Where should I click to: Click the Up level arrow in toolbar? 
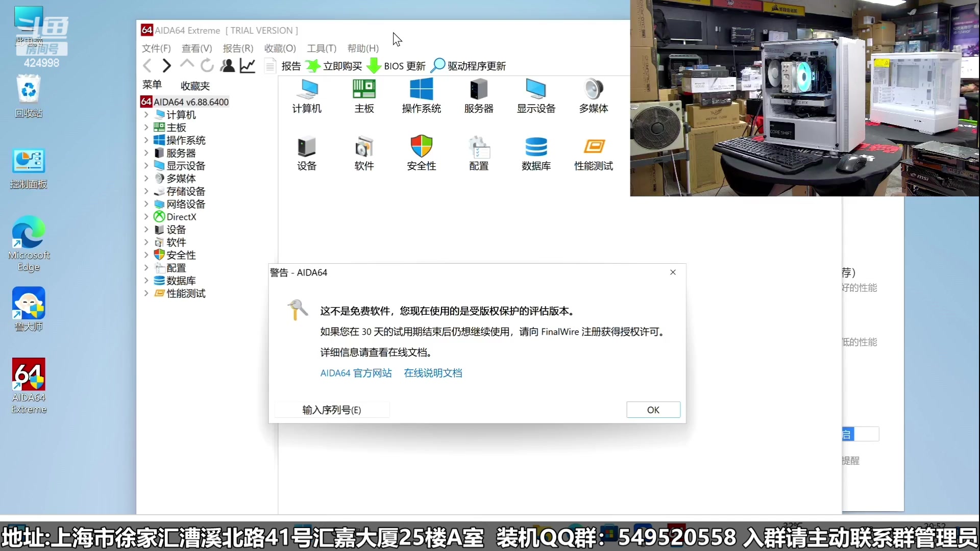tap(187, 65)
